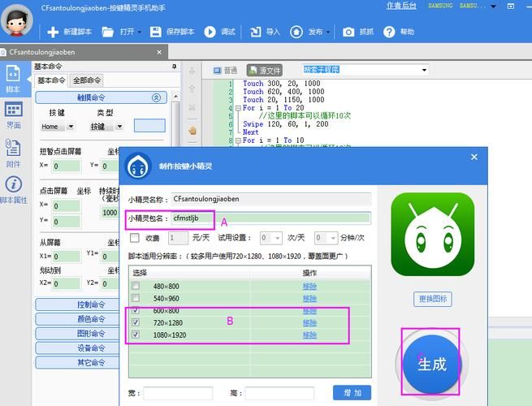Enable the 收费 checkbox

pyautogui.click(x=135, y=237)
